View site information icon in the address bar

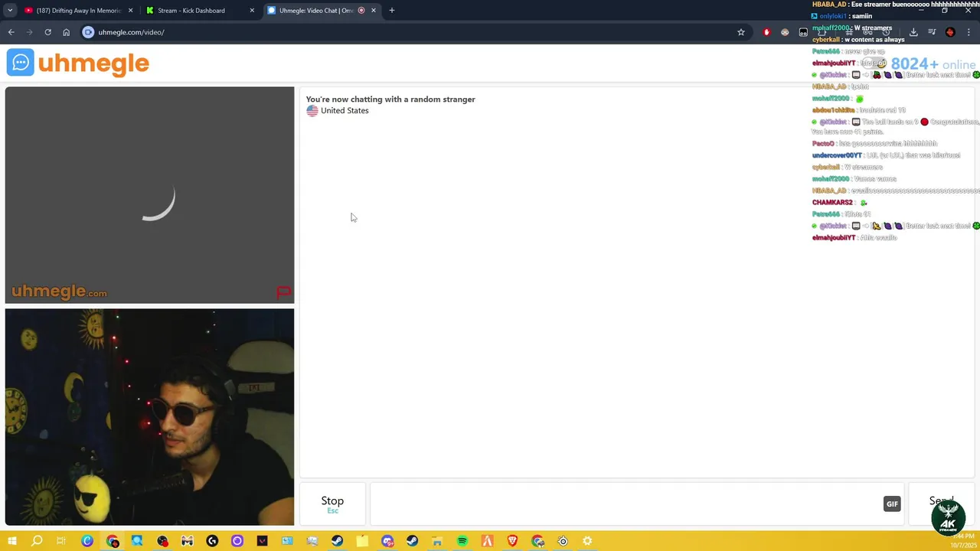[88, 32]
